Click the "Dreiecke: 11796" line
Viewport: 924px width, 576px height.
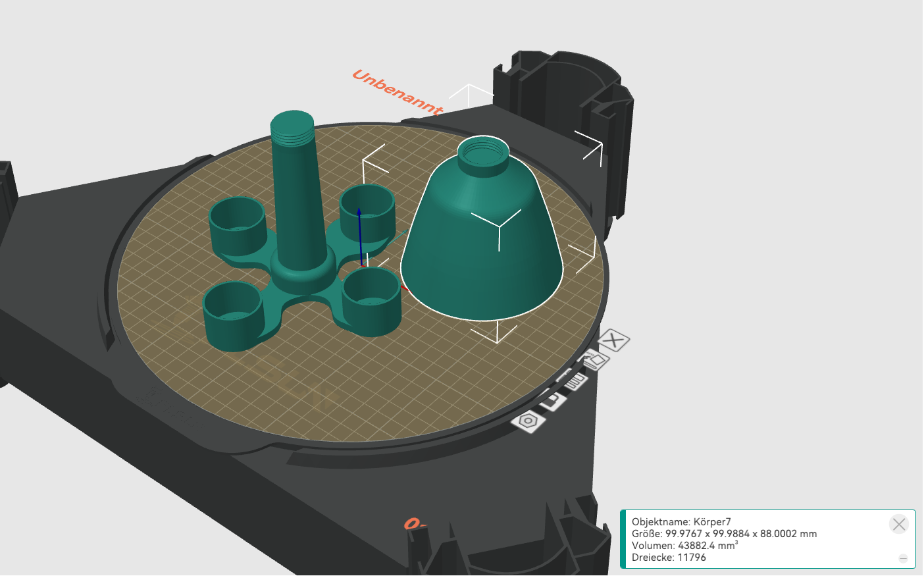669,558
